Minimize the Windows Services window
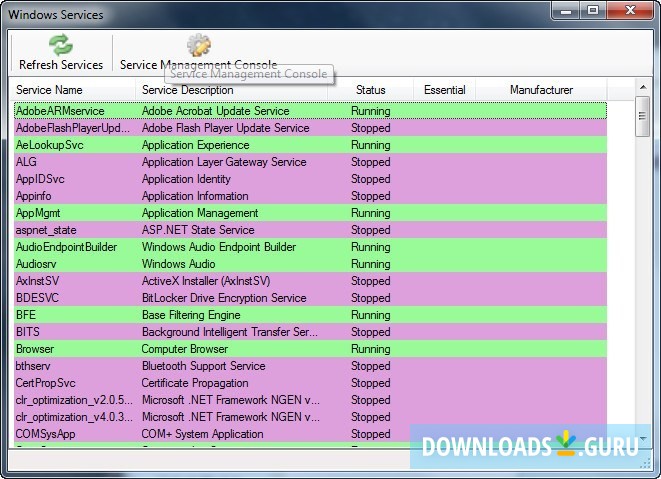 click(565, 11)
